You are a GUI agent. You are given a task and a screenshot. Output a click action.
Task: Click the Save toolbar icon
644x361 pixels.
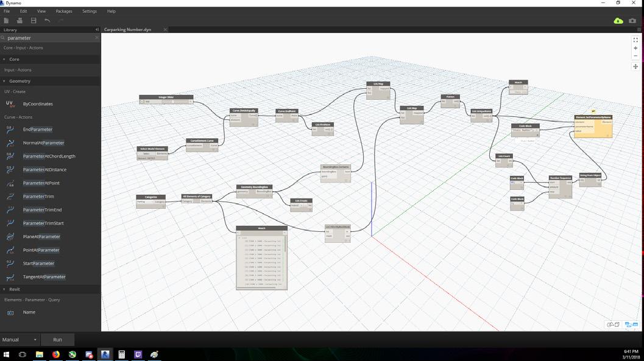point(34,21)
